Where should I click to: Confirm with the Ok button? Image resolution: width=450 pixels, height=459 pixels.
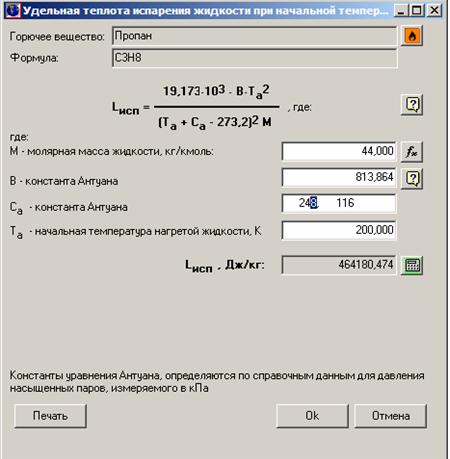click(312, 416)
